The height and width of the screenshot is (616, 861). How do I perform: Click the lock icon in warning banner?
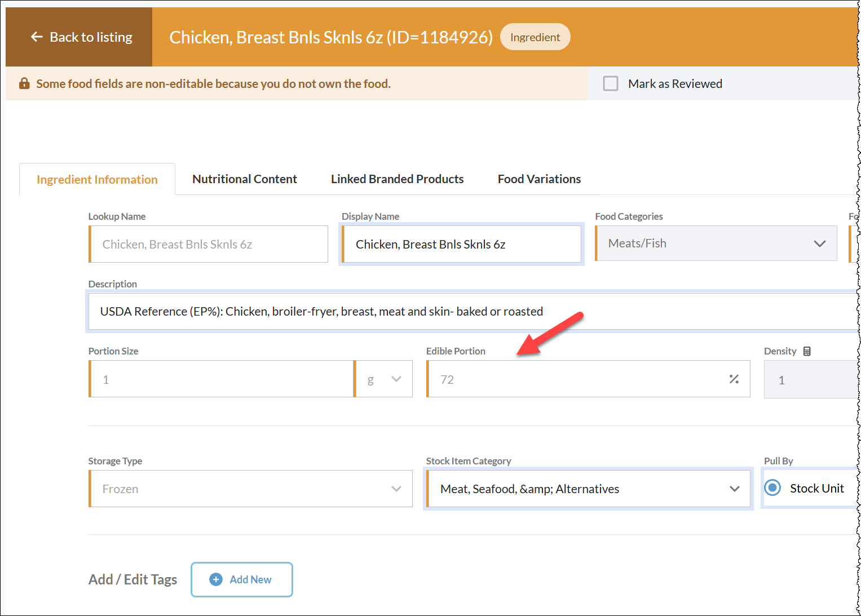(x=24, y=84)
